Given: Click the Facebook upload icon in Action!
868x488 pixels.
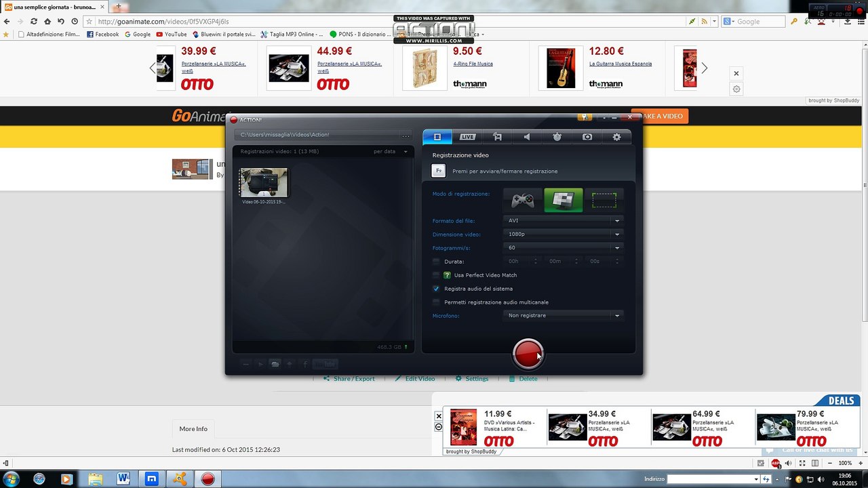Looking at the screenshot, I should pyautogui.click(x=304, y=364).
